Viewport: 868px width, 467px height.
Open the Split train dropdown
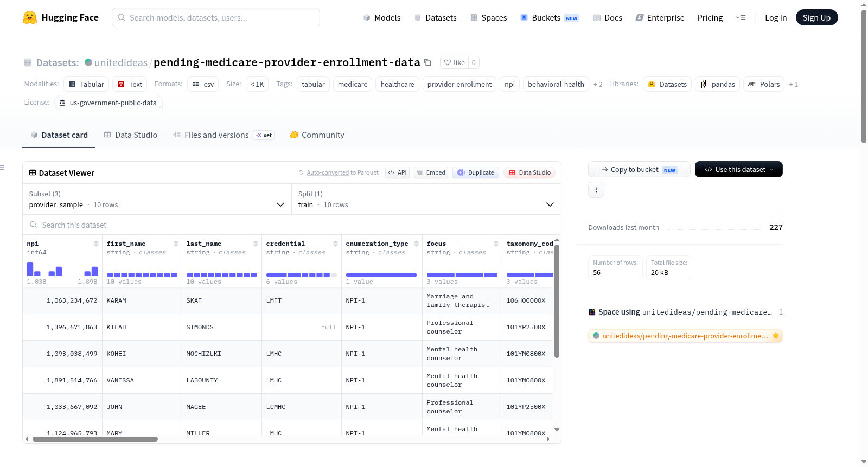point(426,199)
